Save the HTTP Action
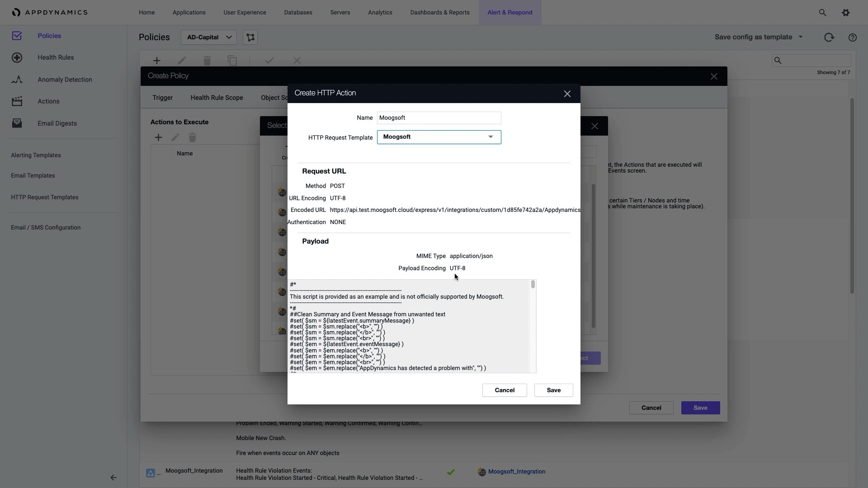Screen dimensions: 868x488 (553, 390)
